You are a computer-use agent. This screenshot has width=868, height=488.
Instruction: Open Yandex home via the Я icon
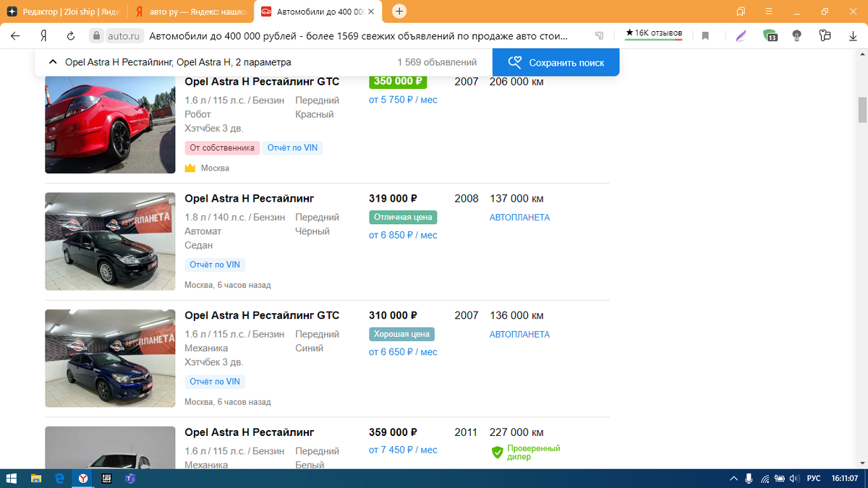click(43, 35)
